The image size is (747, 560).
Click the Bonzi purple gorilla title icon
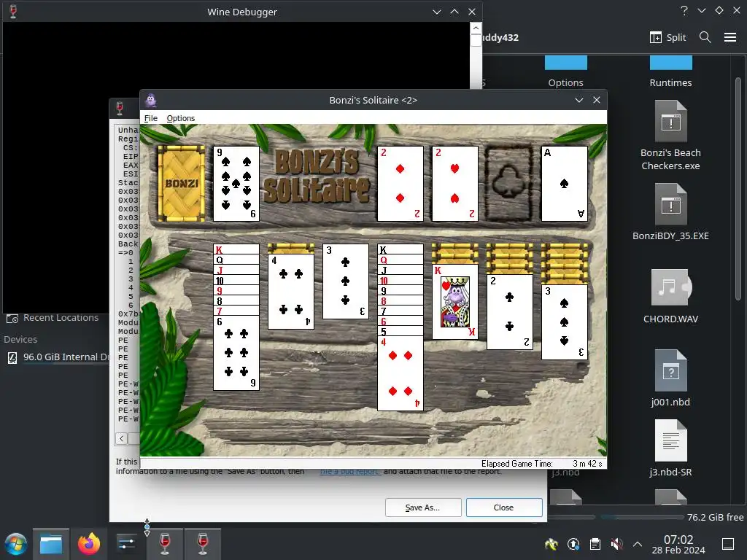[x=151, y=100]
